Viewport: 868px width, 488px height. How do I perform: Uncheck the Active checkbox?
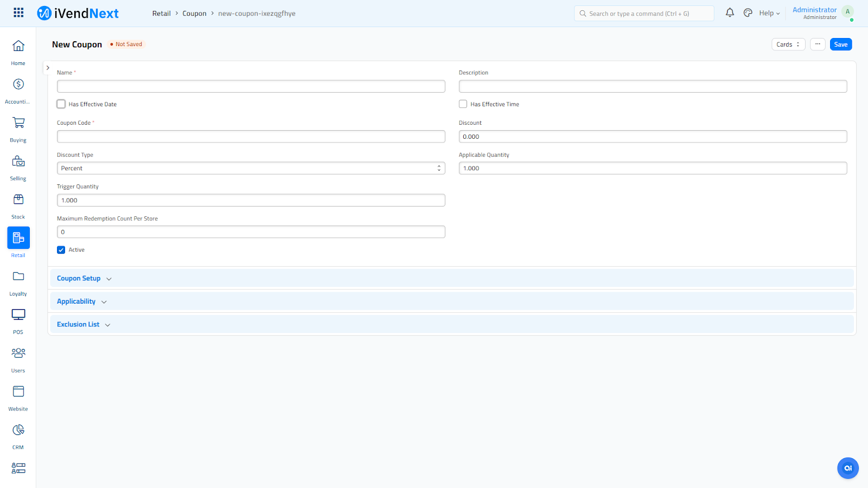(61, 250)
